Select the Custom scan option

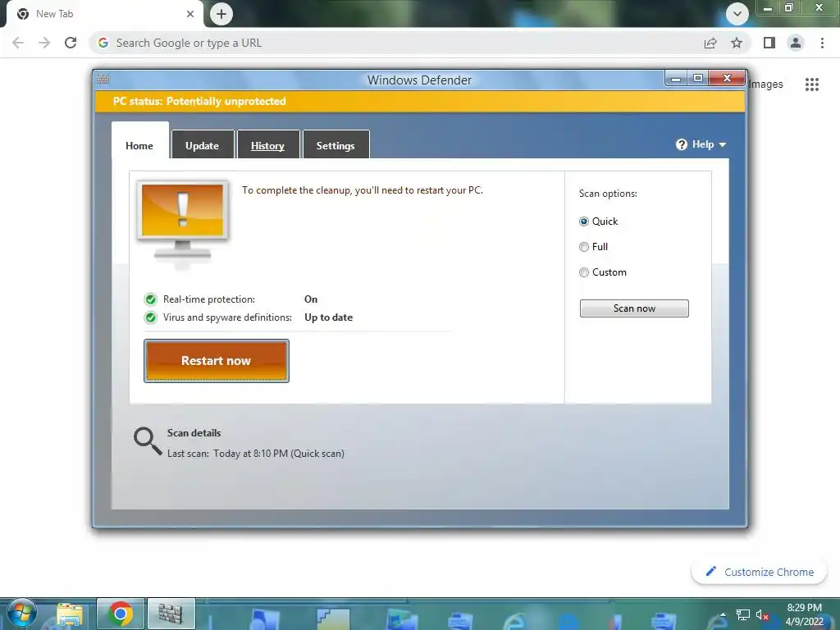coord(584,272)
